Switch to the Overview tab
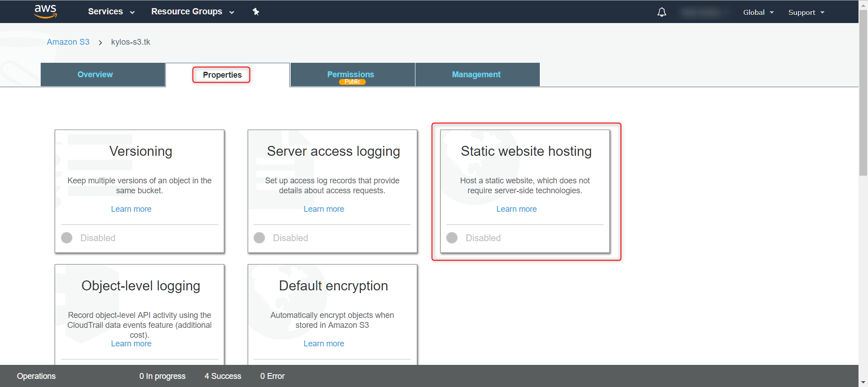This screenshot has height=387, width=868. point(103,75)
